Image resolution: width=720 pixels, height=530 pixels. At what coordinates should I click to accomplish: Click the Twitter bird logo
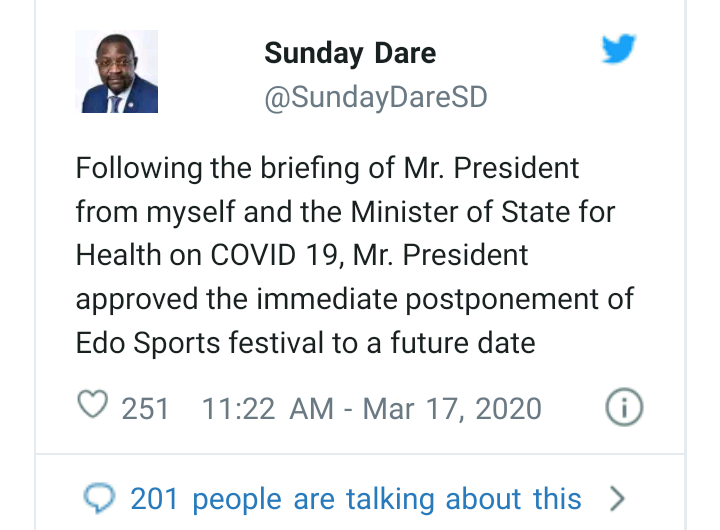619,48
